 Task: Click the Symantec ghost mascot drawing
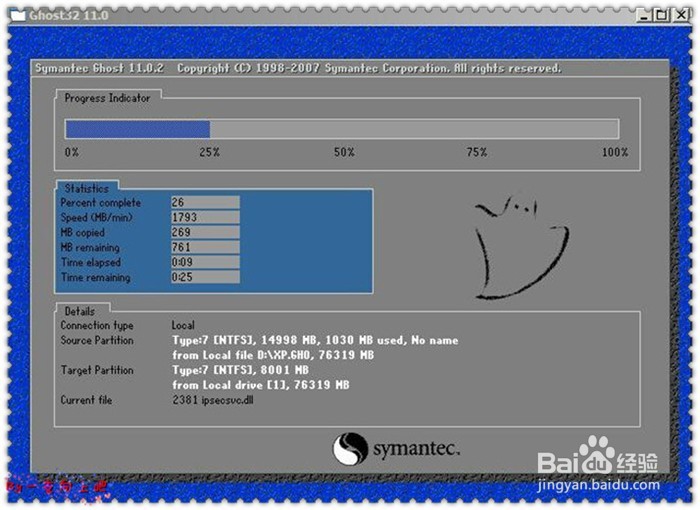tap(521, 247)
